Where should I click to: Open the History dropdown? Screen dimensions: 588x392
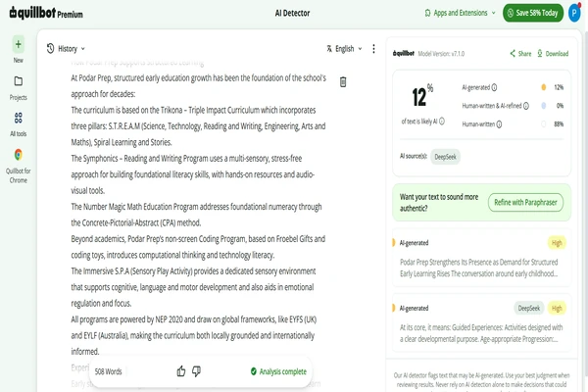pos(66,49)
